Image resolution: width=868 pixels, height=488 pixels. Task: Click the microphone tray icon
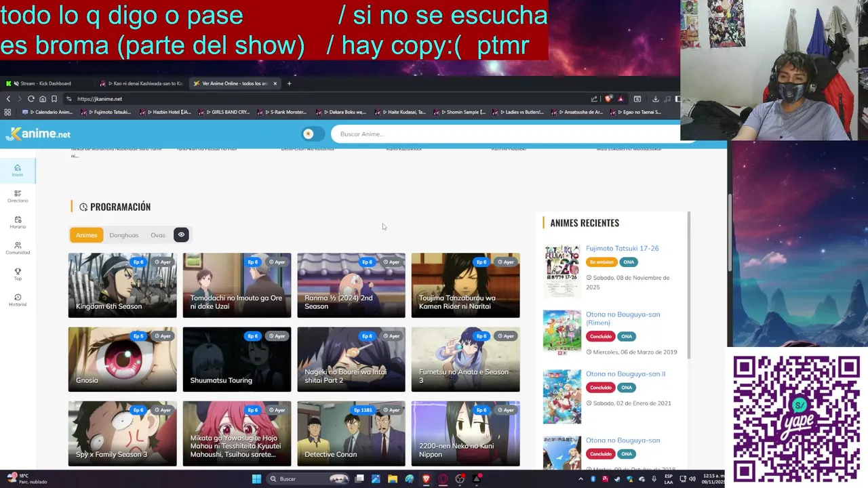(x=654, y=479)
